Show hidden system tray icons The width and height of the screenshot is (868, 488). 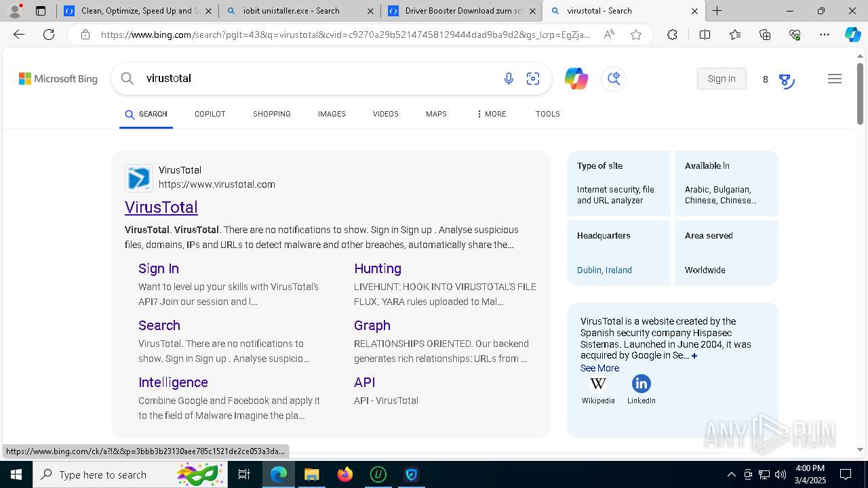tap(731, 474)
